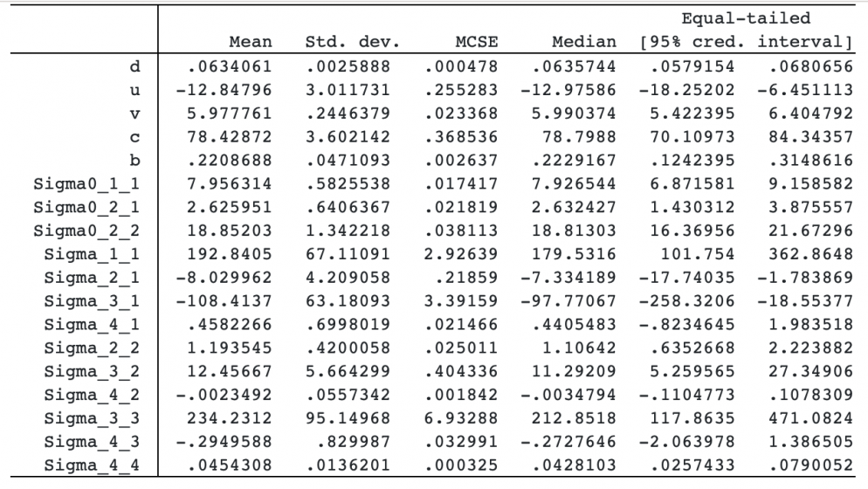Click the [95% cred. interval] header
This screenshot has width=868, height=489.
coord(746,42)
